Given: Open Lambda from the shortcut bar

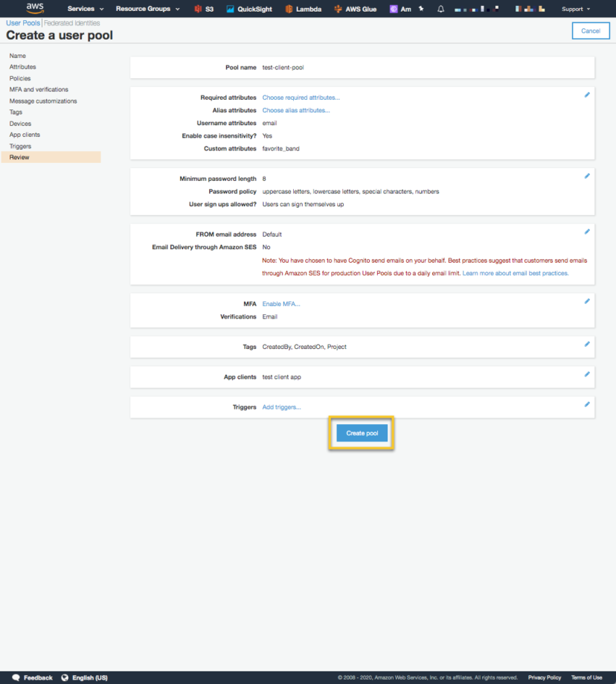Looking at the screenshot, I should point(304,9).
